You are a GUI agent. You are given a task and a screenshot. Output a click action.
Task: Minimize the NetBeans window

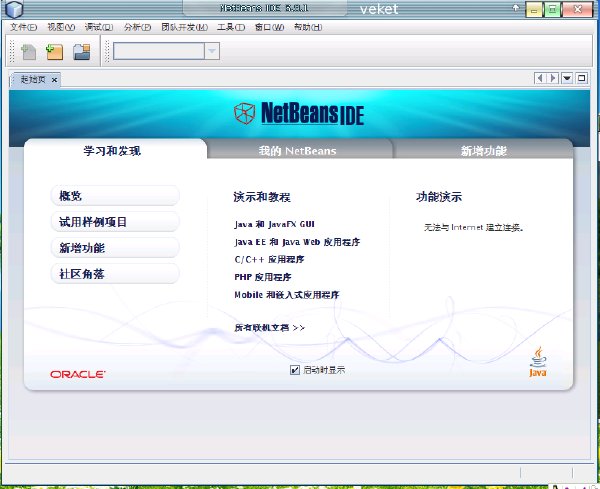coord(534,9)
